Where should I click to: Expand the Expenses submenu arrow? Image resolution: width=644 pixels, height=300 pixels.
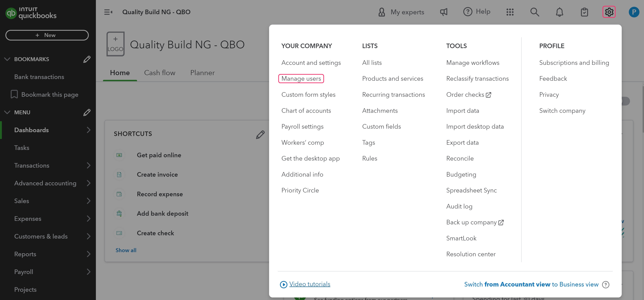88,218
